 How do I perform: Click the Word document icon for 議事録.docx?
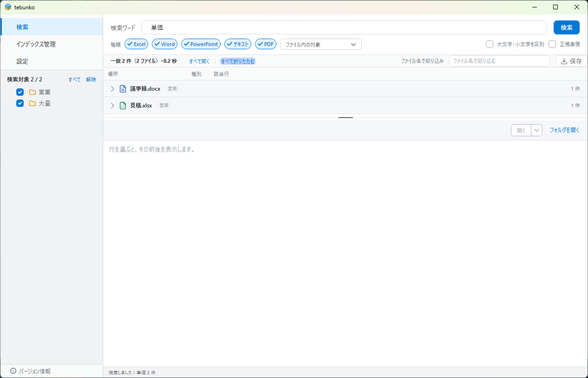(x=123, y=89)
